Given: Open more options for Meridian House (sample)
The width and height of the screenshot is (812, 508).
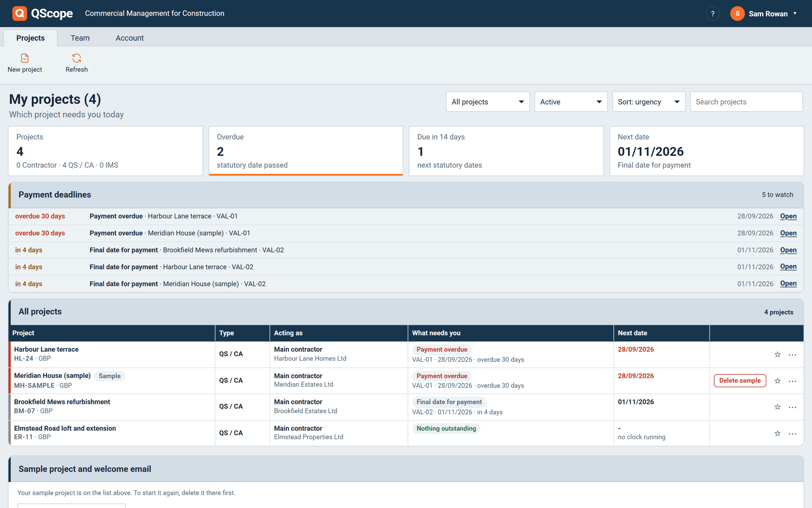Looking at the screenshot, I should 793,381.
